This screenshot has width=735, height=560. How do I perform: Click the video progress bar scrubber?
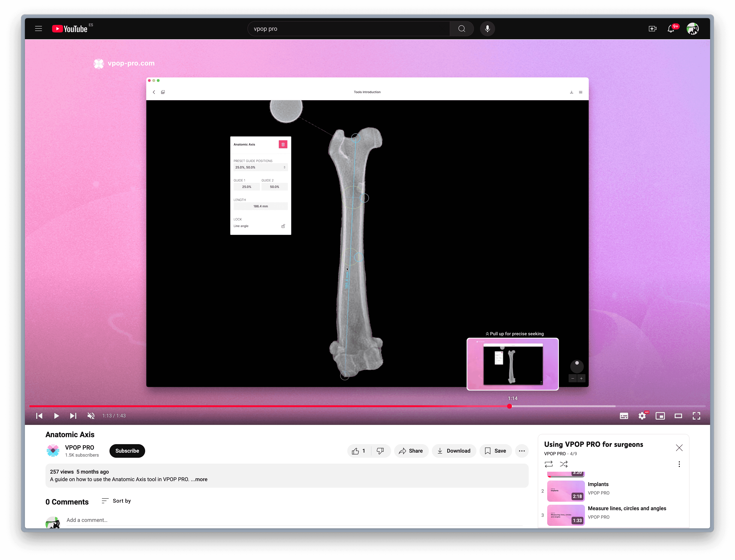pos(509,406)
